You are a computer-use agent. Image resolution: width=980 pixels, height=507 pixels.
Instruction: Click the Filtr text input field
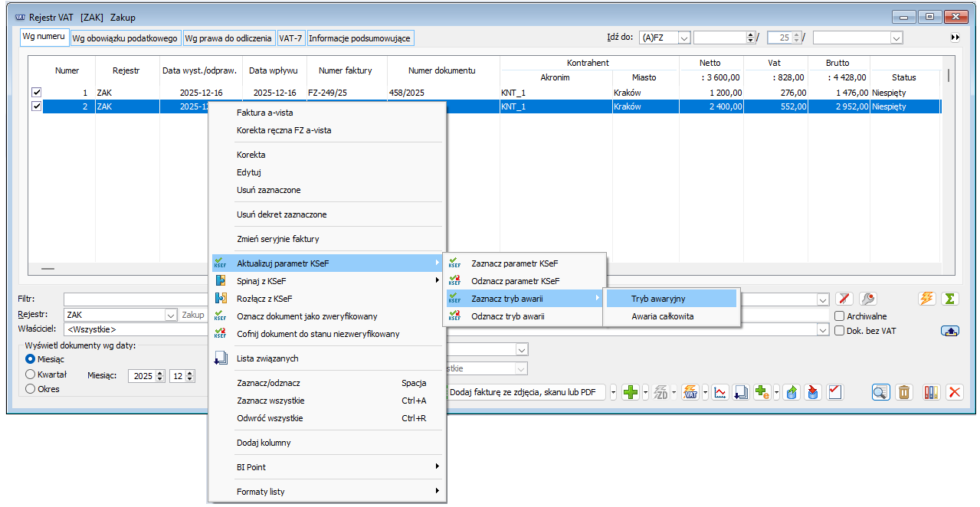134,299
